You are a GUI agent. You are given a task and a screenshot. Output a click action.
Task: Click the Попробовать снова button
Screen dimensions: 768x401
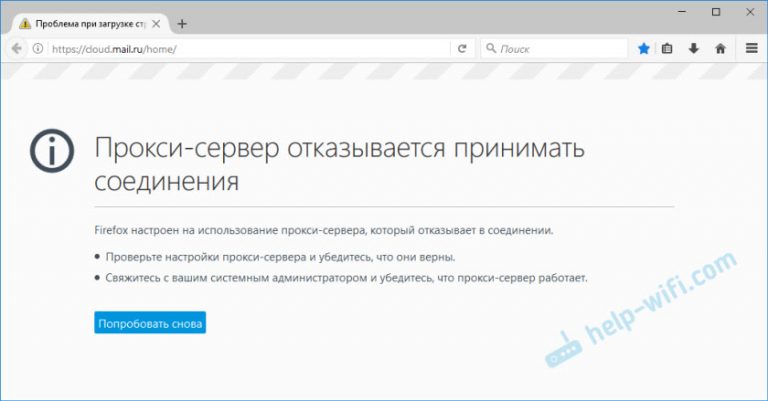click(x=150, y=323)
